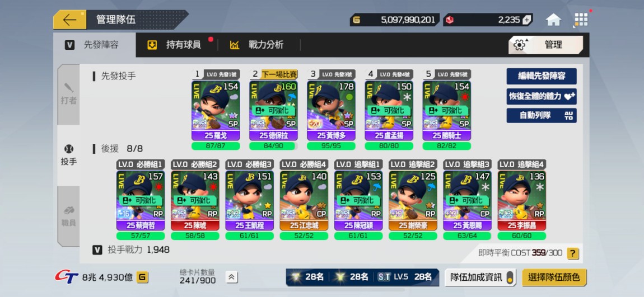
Task: Go to the home screen icon
Action: [x=553, y=20]
